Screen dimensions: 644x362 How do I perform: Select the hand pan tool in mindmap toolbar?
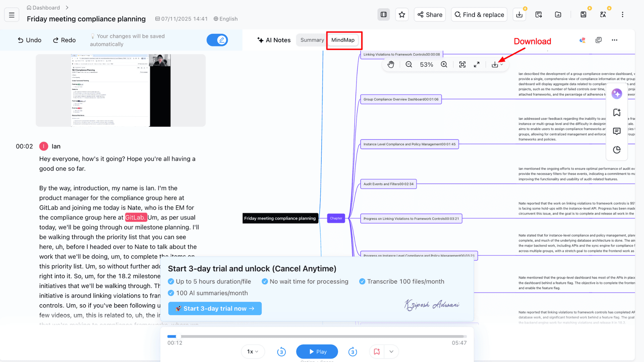(x=391, y=65)
